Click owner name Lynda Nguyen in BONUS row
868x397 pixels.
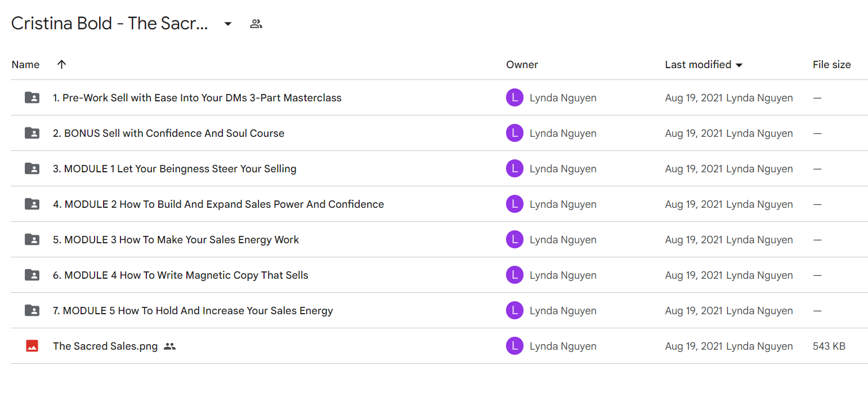(563, 133)
